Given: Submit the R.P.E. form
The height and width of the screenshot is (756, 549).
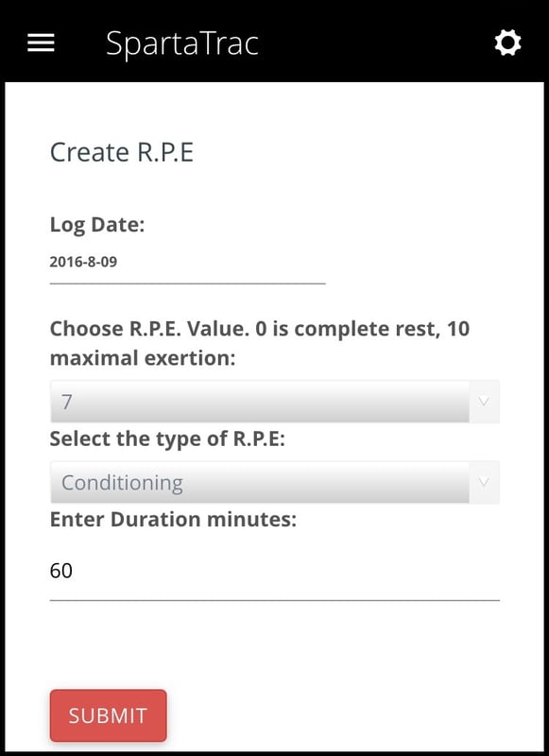Looking at the screenshot, I should [108, 715].
